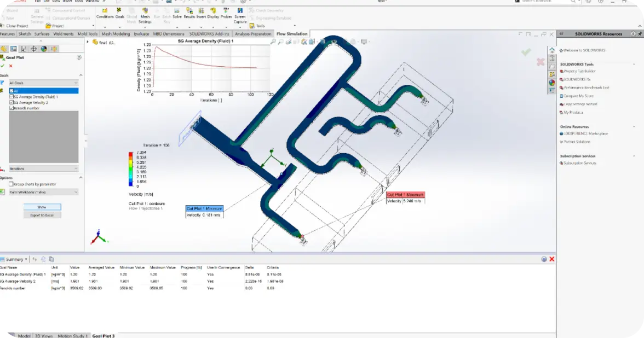This screenshot has width=644, height=338.
Task: Uncheck SG Average Velocity 2 goal
Action: 12,102
